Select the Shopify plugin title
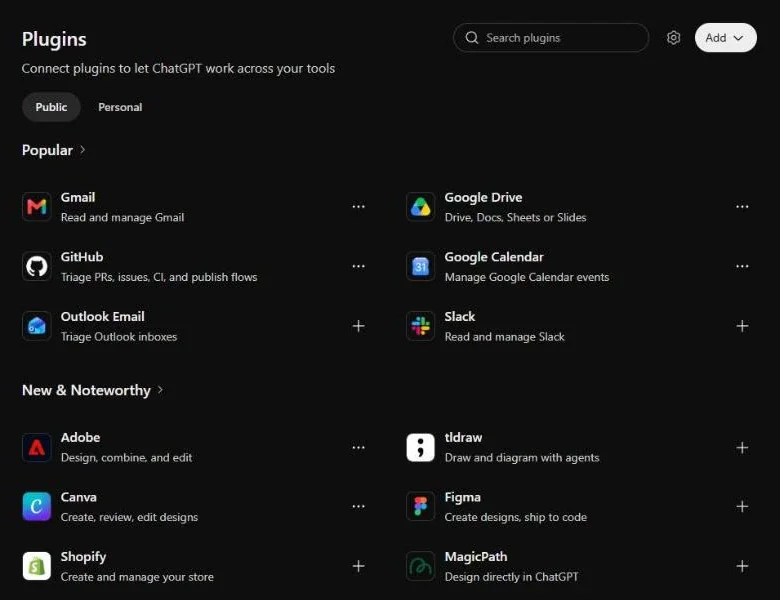 (x=83, y=557)
